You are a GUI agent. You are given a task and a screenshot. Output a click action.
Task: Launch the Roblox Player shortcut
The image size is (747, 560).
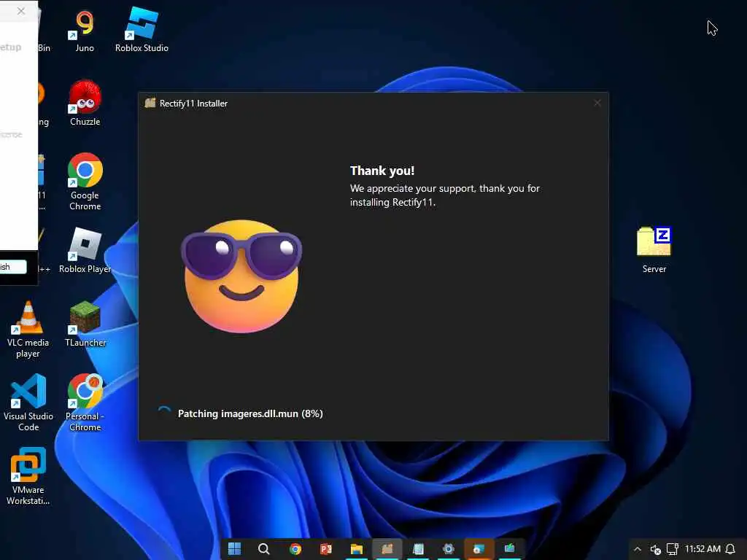point(85,251)
